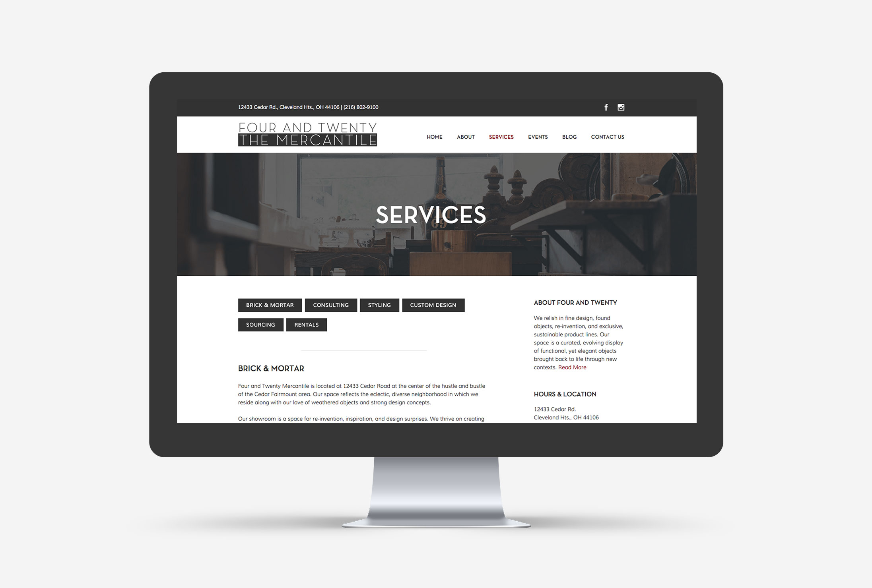Select the CUSTOM DESIGN filter tag
The height and width of the screenshot is (588, 872).
[434, 304]
